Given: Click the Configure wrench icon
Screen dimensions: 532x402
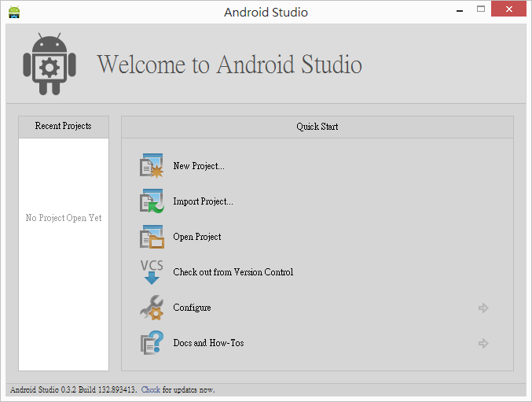Looking at the screenshot, I should [x=151, y=308].
